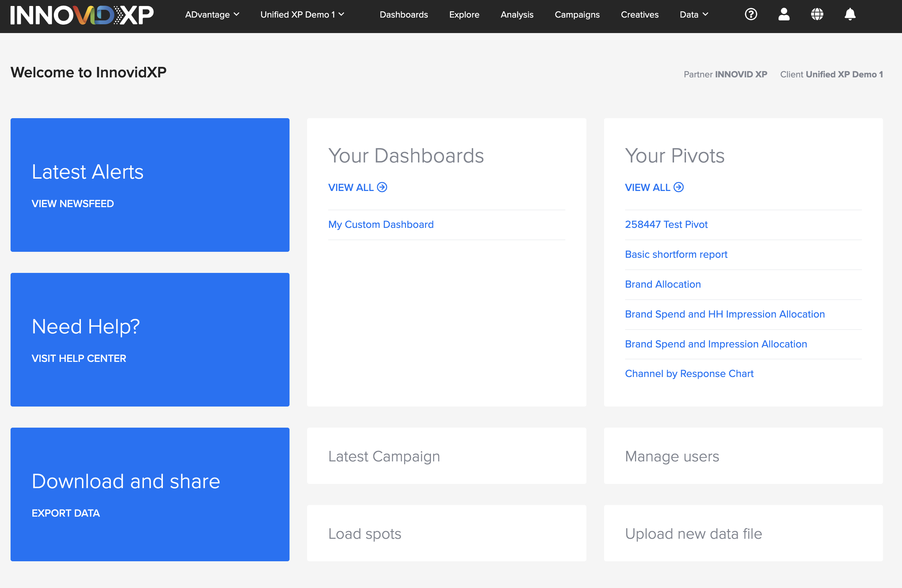Click the user profile icon
Image resolution: width=902 pixels, height=588 pixels.
pyautogui.click(x=784, y=14)
